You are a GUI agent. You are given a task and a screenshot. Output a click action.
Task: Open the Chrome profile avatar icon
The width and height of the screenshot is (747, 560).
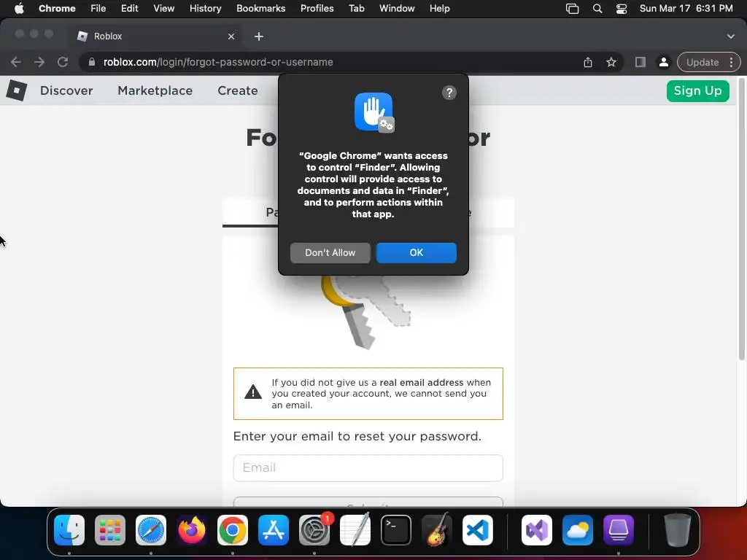(663, 62)
